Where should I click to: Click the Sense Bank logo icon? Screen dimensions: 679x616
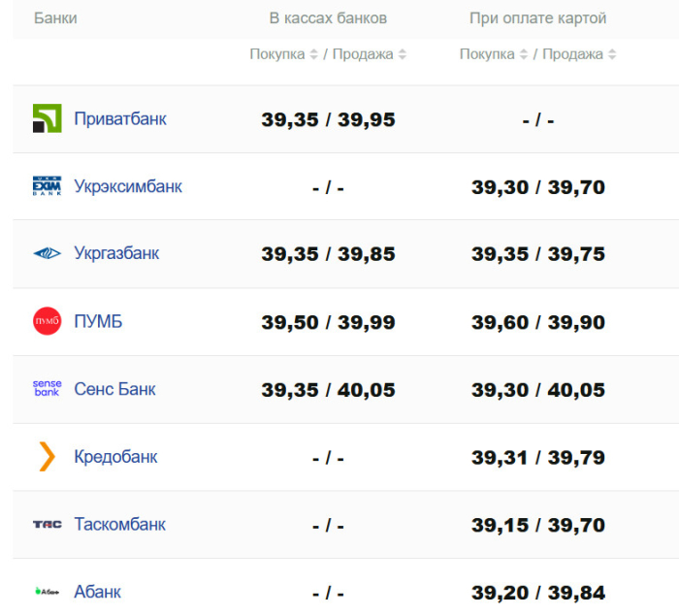(x=47, y=389)
